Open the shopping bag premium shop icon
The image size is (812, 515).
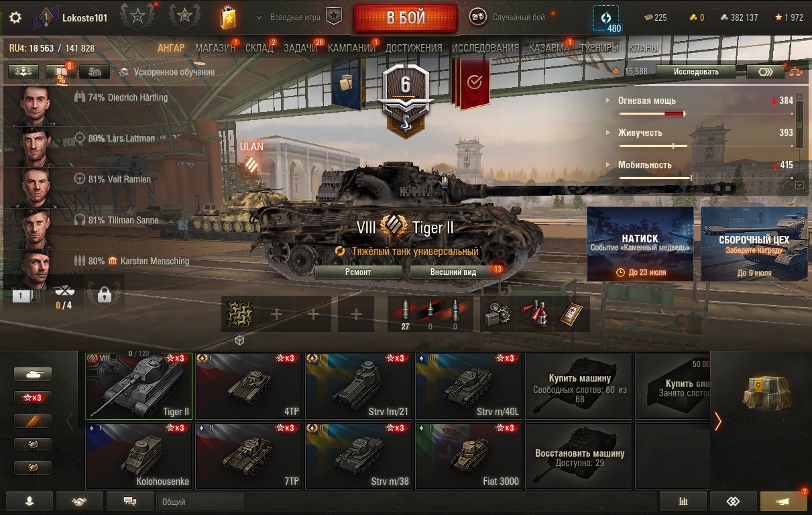228,17
